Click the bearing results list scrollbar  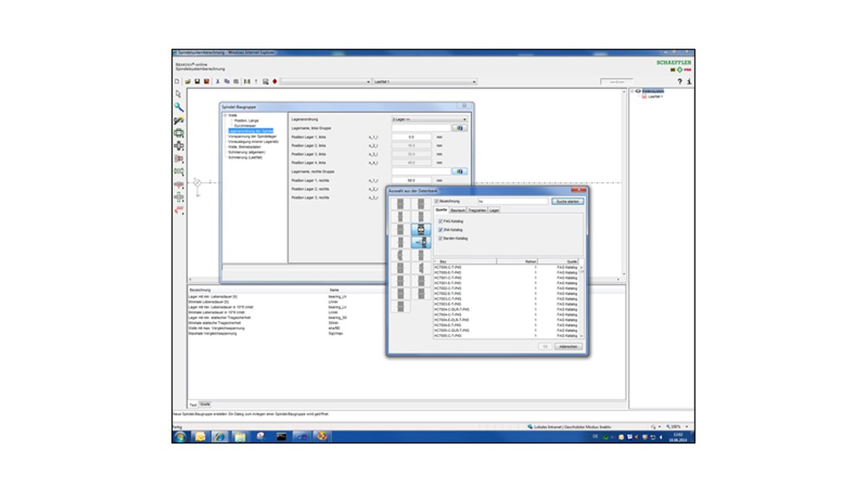click(x=581, y=300)
